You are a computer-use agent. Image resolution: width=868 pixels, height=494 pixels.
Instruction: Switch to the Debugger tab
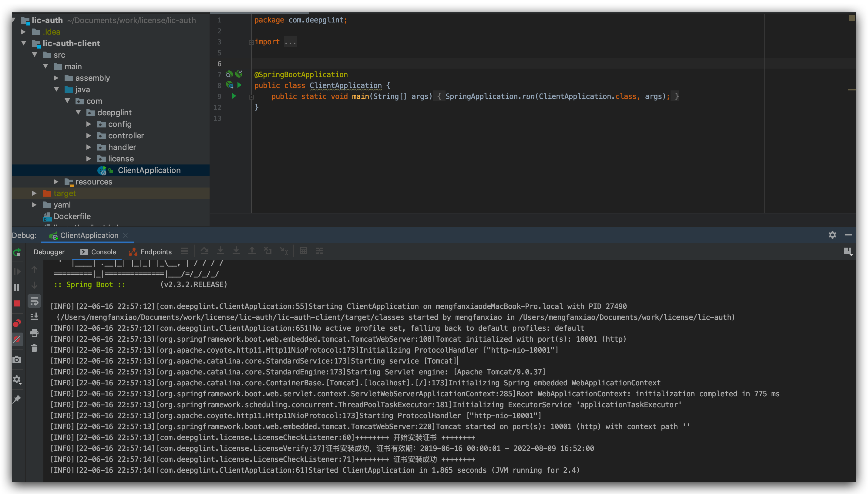tap(49, 252)
